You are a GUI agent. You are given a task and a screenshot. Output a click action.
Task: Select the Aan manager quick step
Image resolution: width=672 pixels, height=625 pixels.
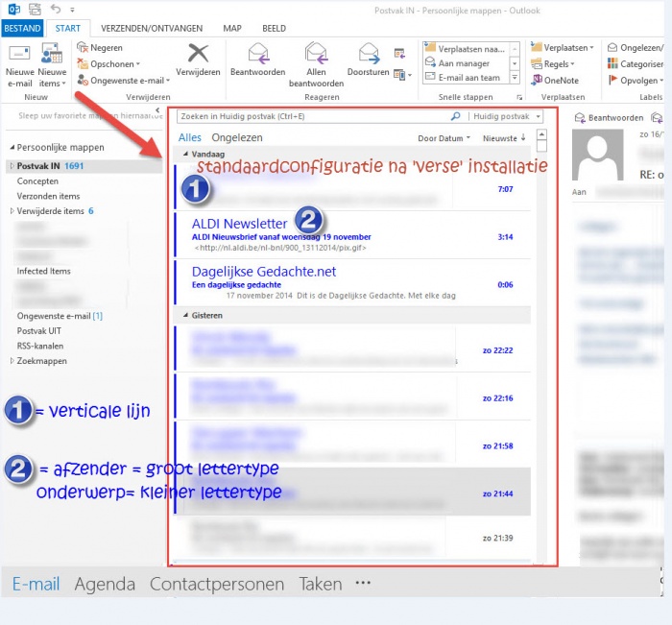pos(466,63)
